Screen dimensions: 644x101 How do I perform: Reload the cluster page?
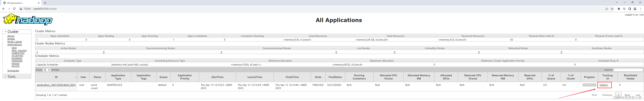(x=14, y=9)
